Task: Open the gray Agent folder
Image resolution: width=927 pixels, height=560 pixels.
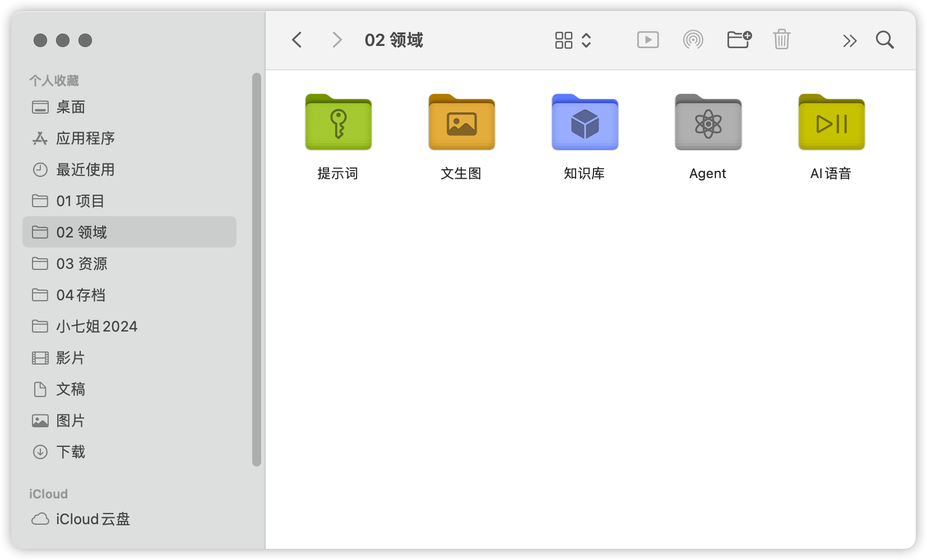Action: 708,123
